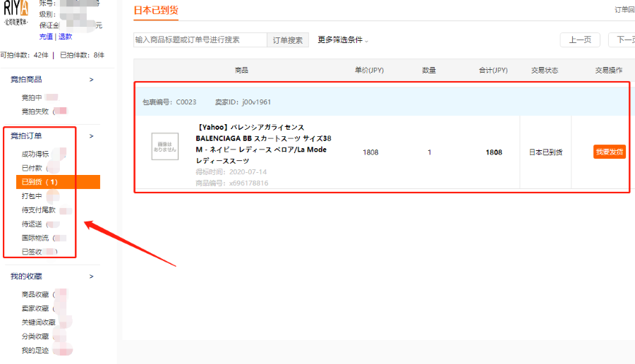The height and width of the screenshot is (364, 635).
Task: Expand the 竞拍商品 section arrow
Action: (91, 80)
